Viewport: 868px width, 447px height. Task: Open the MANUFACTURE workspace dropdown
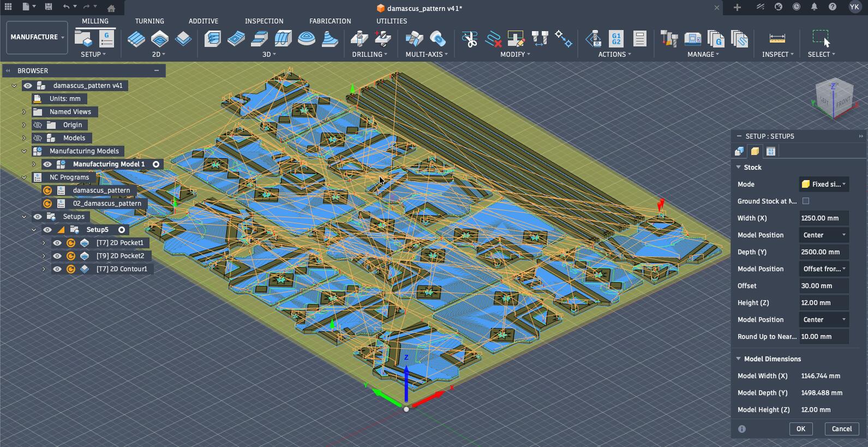(x=37, y=37)
